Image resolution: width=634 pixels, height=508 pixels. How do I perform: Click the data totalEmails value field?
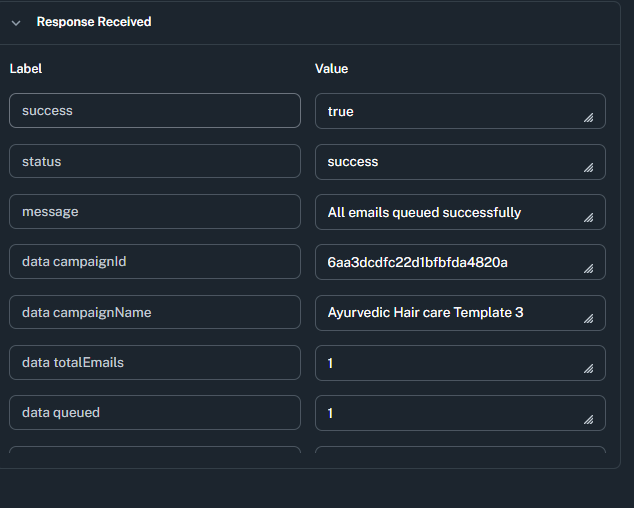click(x=460, y=363)
